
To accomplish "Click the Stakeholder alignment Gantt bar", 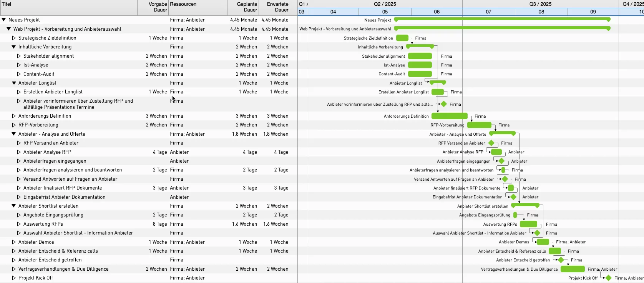I will pos(420,56).
